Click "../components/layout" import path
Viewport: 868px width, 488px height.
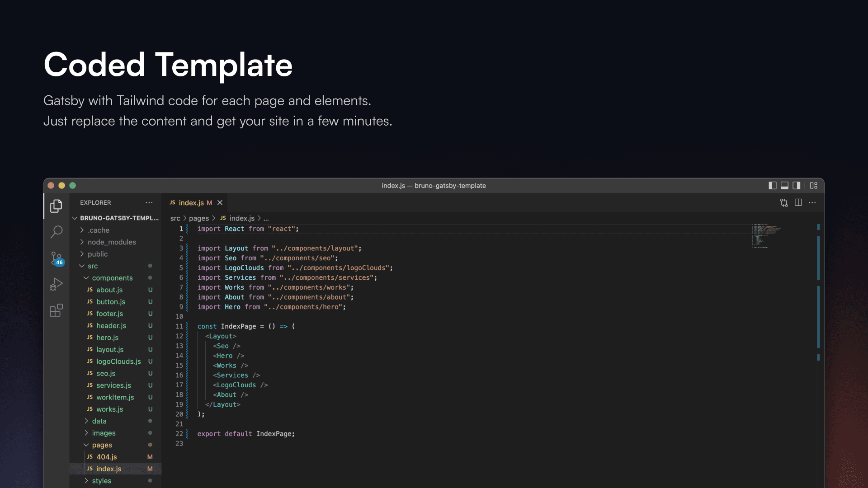(x=315, y=249)
